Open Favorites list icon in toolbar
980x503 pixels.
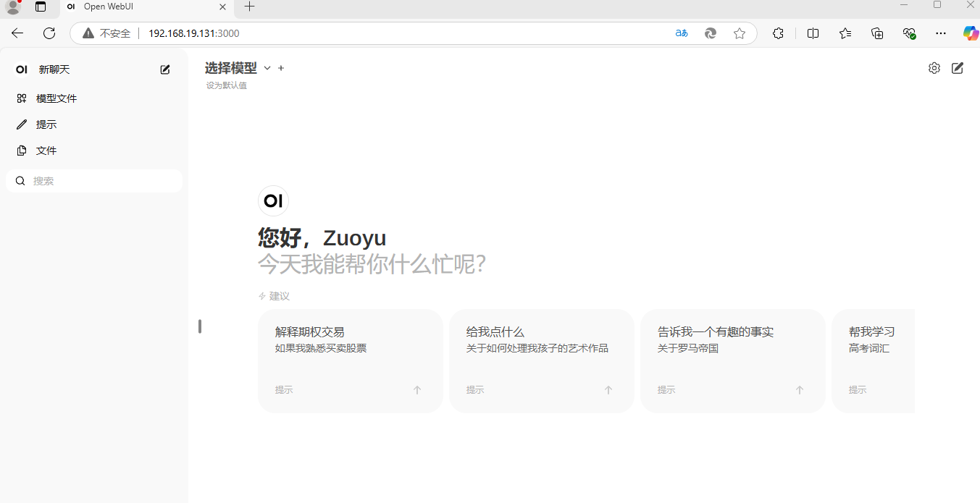(x=845, y=33)
